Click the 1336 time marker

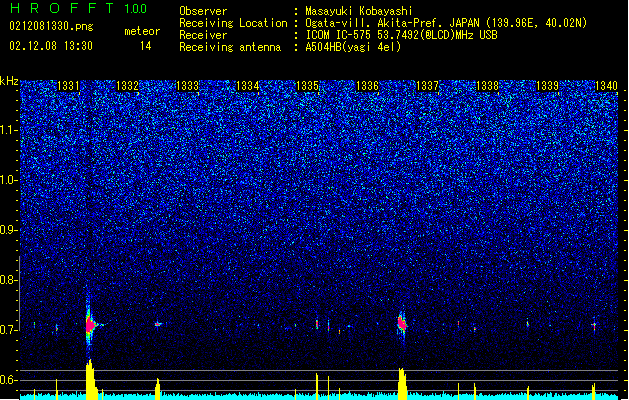tap(367, 86)
